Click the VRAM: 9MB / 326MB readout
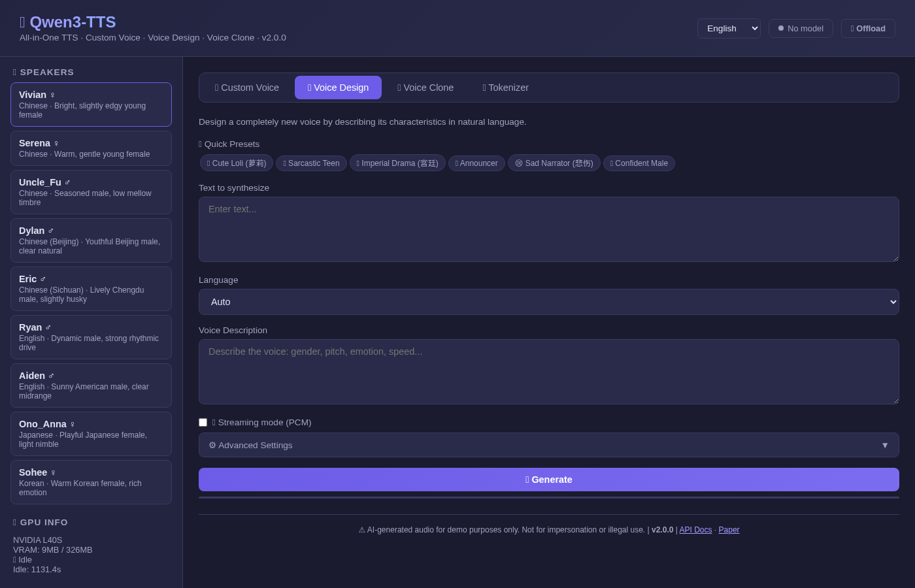Screen dimensions: 915x588 (53, 550)
